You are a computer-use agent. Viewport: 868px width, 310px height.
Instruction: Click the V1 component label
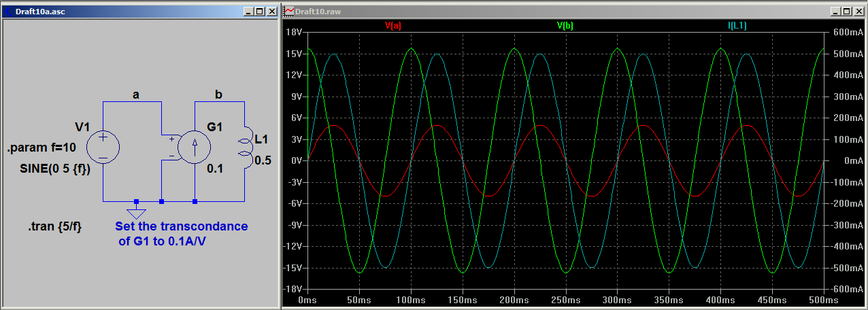82,126
